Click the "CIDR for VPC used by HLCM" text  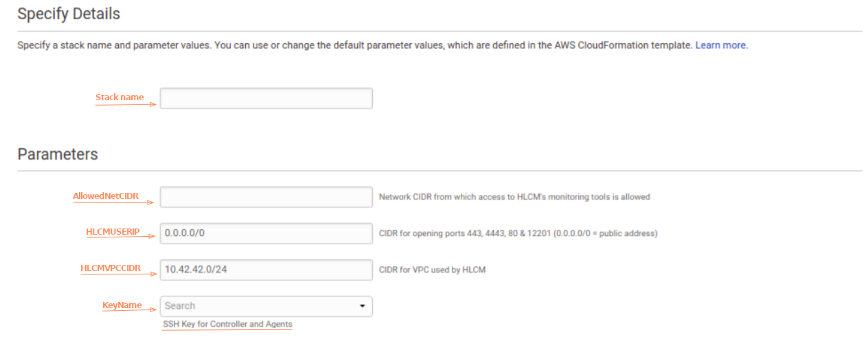(432, 270)
